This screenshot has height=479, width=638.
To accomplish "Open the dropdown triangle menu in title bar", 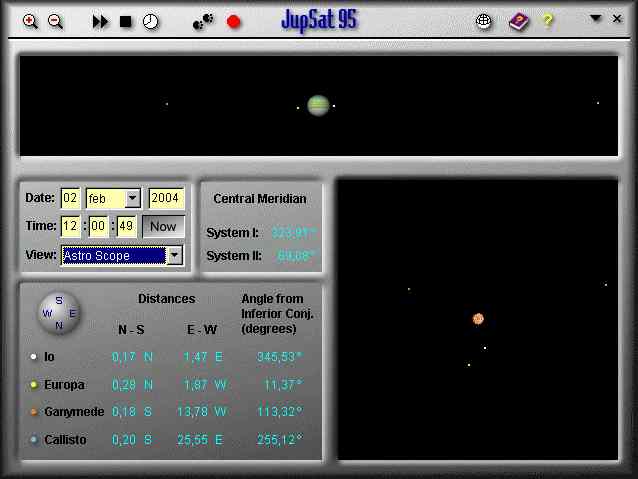I will tap(595, 18).
